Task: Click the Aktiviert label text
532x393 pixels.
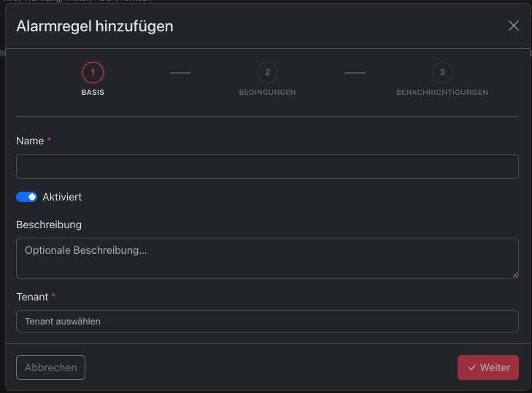Action: 62,197
